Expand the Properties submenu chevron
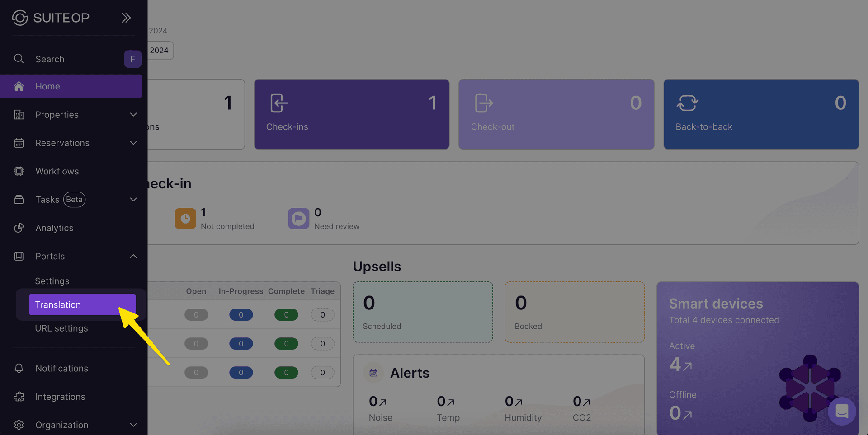 [x=133, y=115]
